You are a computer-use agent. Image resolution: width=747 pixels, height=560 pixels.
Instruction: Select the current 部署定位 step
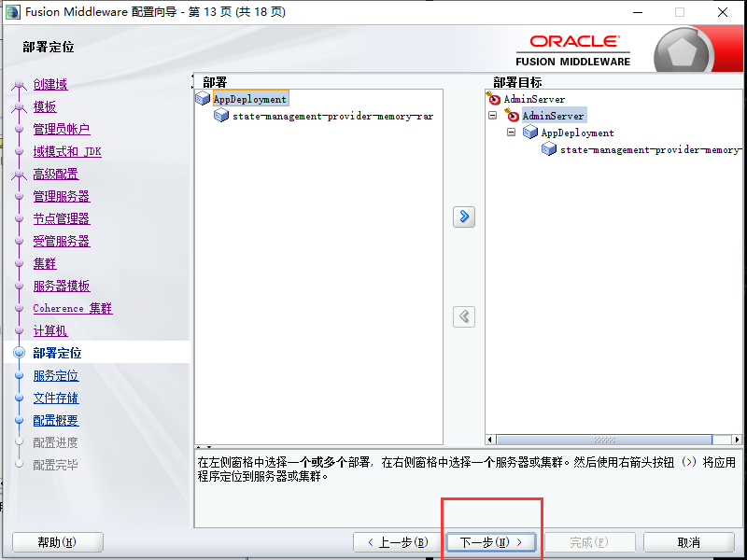pos(57,353)
